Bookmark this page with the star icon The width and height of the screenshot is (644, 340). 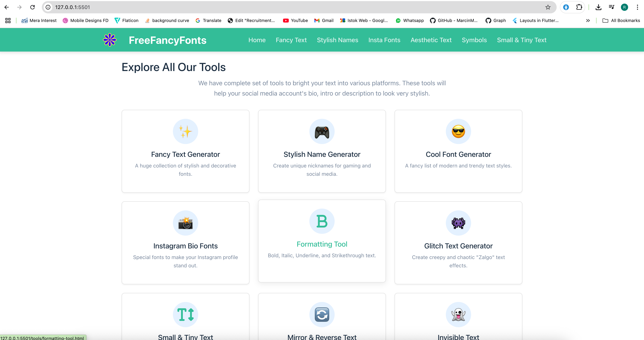pos(548,7)
